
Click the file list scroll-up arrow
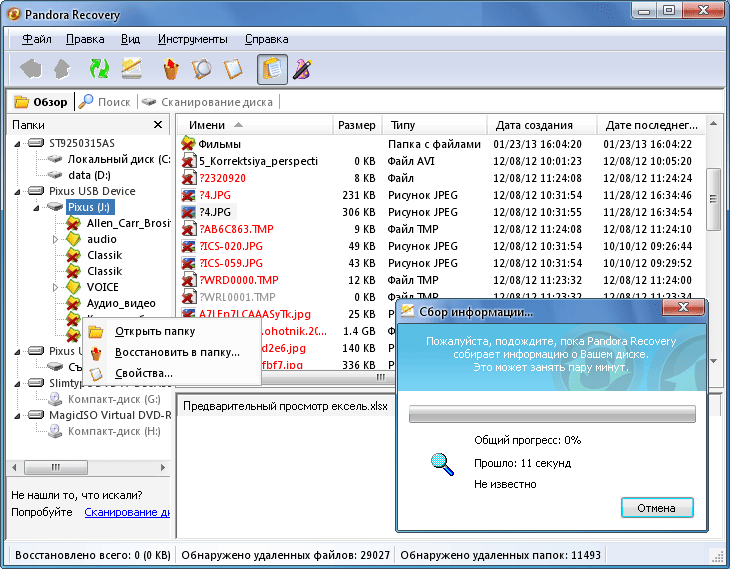point(713,123)
